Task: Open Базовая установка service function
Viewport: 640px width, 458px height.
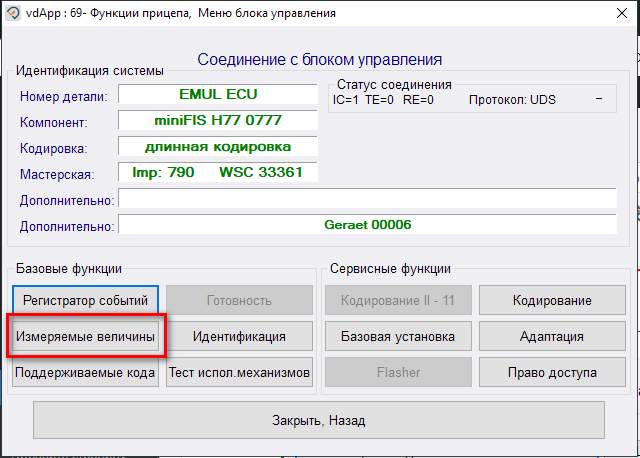Action: click(398, 336)
